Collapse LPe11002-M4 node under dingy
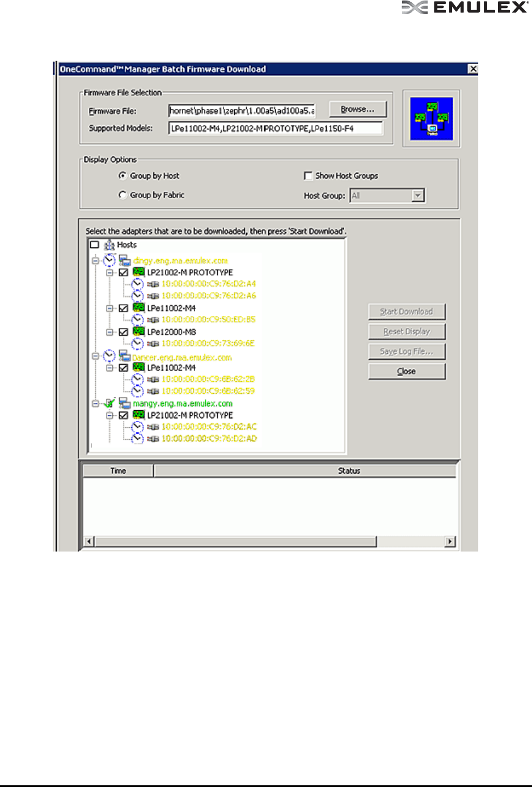 (109, 308)
